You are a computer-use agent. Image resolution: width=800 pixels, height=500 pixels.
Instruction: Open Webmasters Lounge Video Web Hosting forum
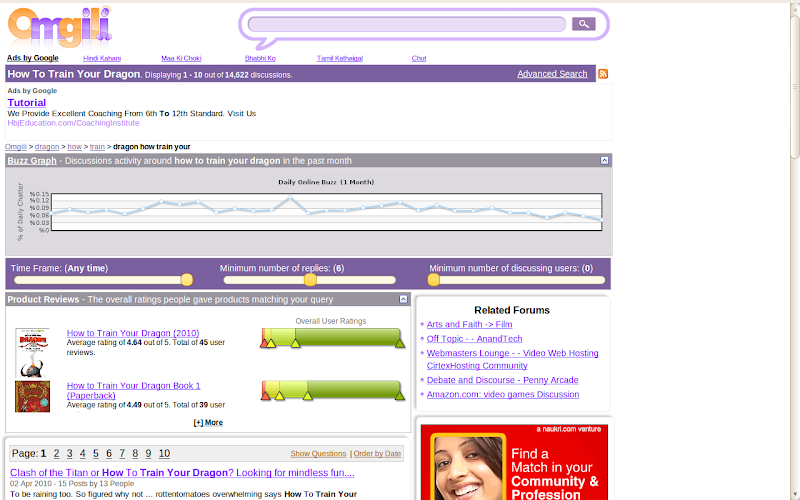coord(512,359)
